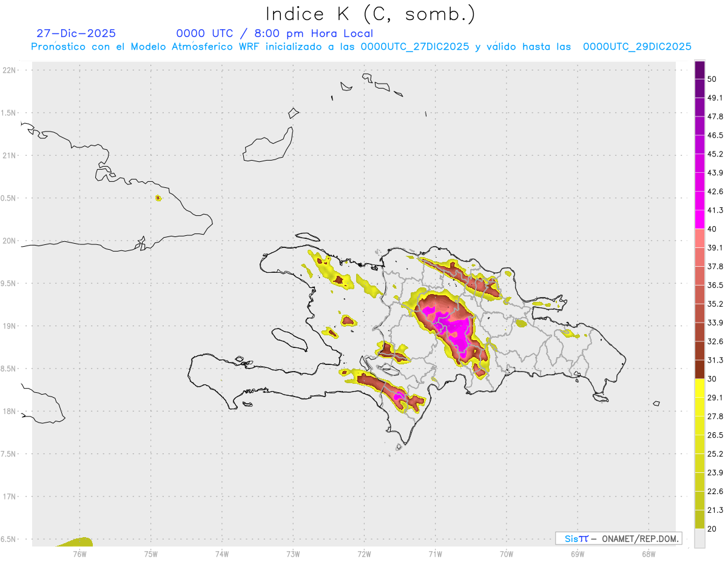Click the color bar label '47.8'
This screenshot has height=562, width=728.
click(x=715, y=116)
